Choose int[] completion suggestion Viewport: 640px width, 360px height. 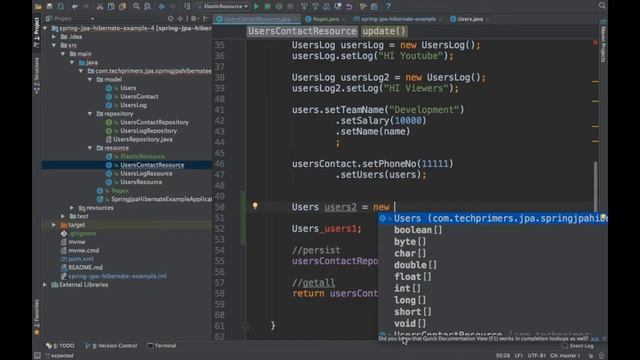click(493, 288)
